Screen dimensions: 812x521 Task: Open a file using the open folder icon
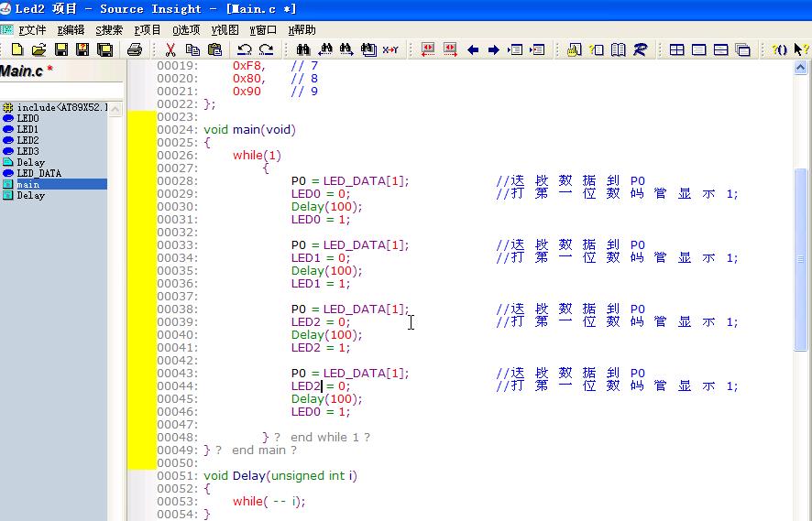pos(38,49)
